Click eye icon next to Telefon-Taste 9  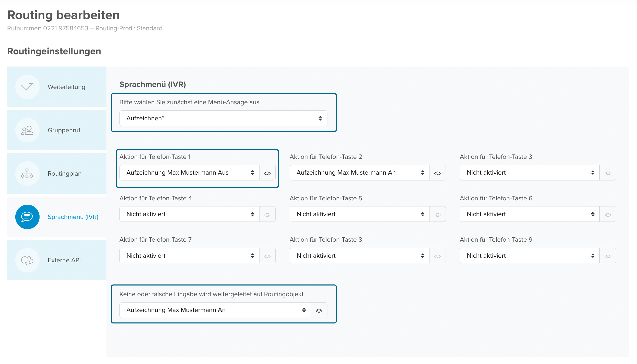coord(608,256)
